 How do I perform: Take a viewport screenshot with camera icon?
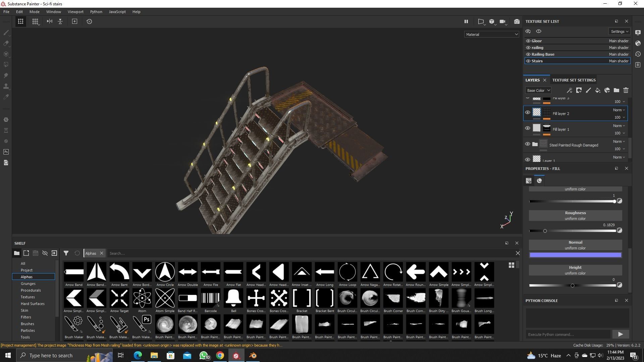[x=517, y=21]
